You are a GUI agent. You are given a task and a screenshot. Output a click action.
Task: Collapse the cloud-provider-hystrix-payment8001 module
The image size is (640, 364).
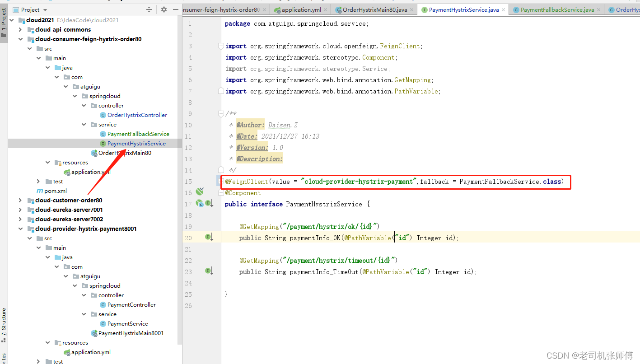[x=20, y=229]
